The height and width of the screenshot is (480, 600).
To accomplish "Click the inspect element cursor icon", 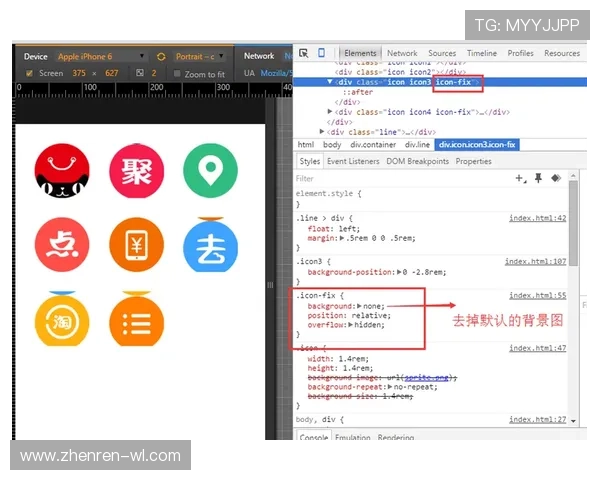I will tap(304, 53).
